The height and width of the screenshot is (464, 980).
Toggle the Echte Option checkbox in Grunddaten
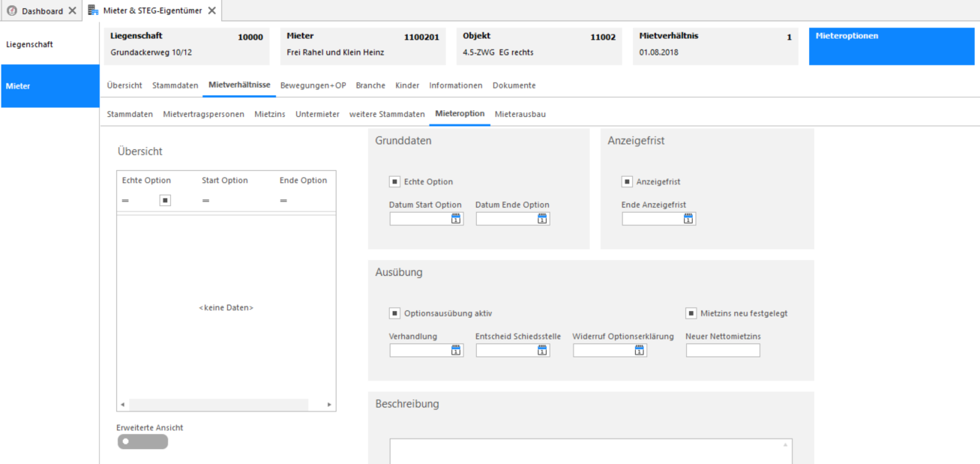394,181
